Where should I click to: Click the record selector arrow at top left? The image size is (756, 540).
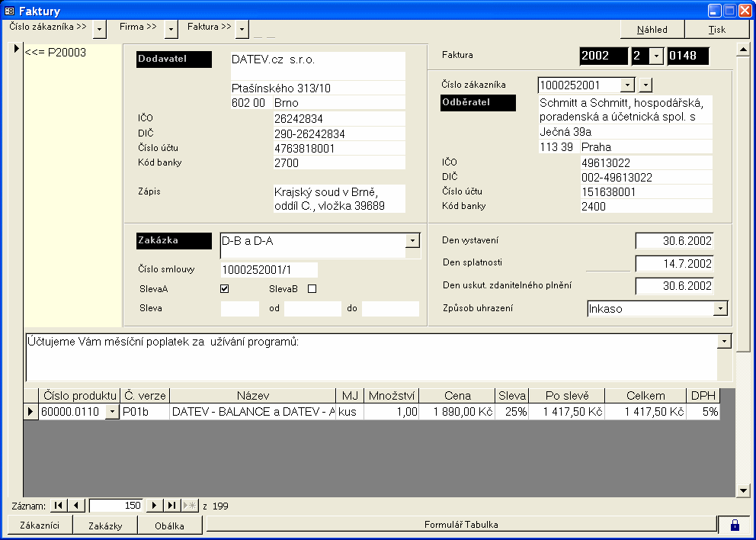tap(17, 52)
